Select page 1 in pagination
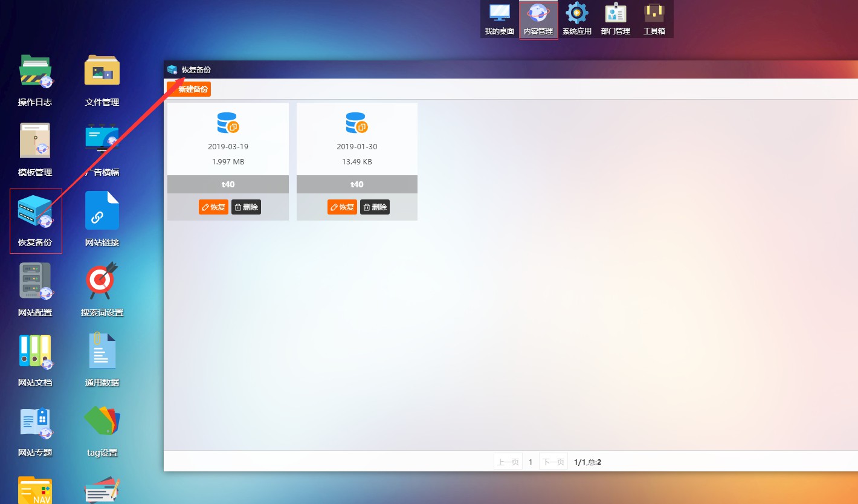 (x=531, y=462)
